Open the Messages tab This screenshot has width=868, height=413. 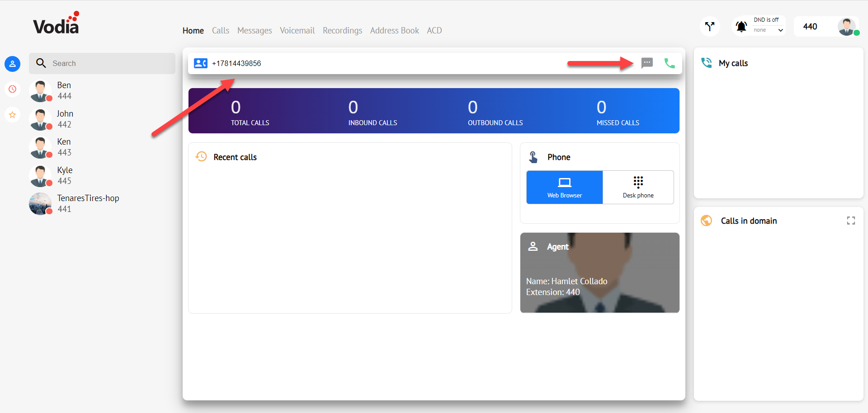[x=255, y=31]
